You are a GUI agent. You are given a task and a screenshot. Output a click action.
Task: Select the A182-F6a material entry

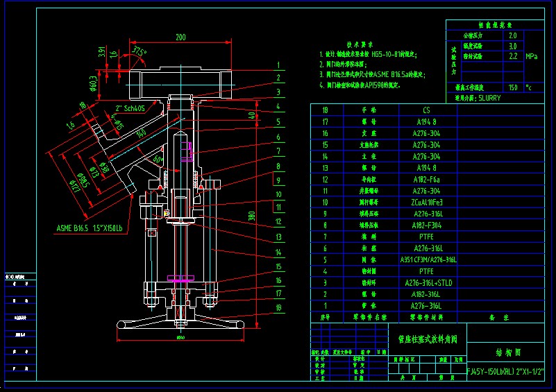[426, 179]
